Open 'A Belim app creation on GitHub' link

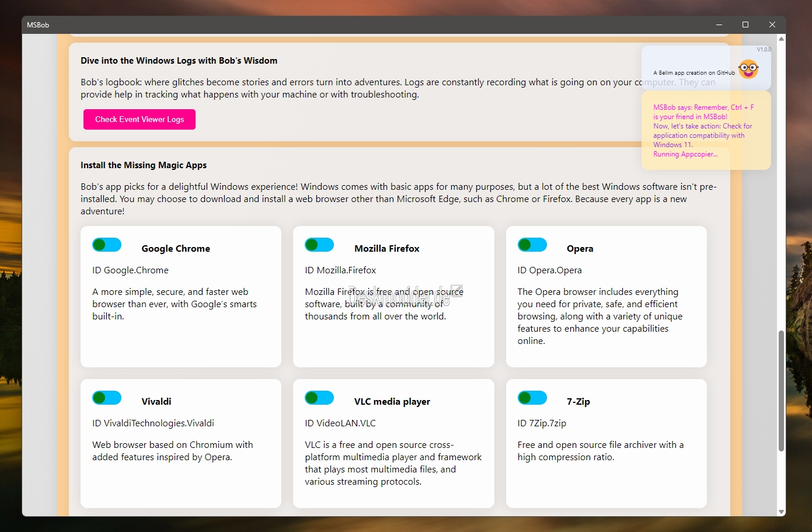pyautogui.click(x=693, y=73)
